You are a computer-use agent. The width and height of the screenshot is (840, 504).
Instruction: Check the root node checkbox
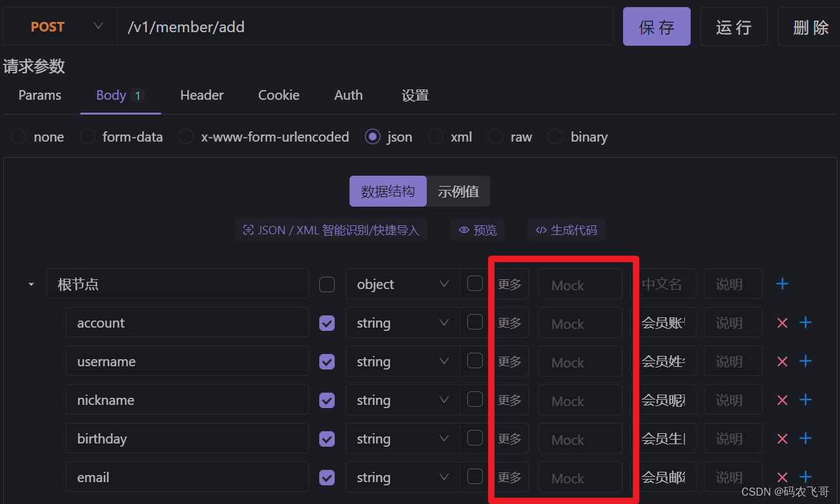pos(326,284)
